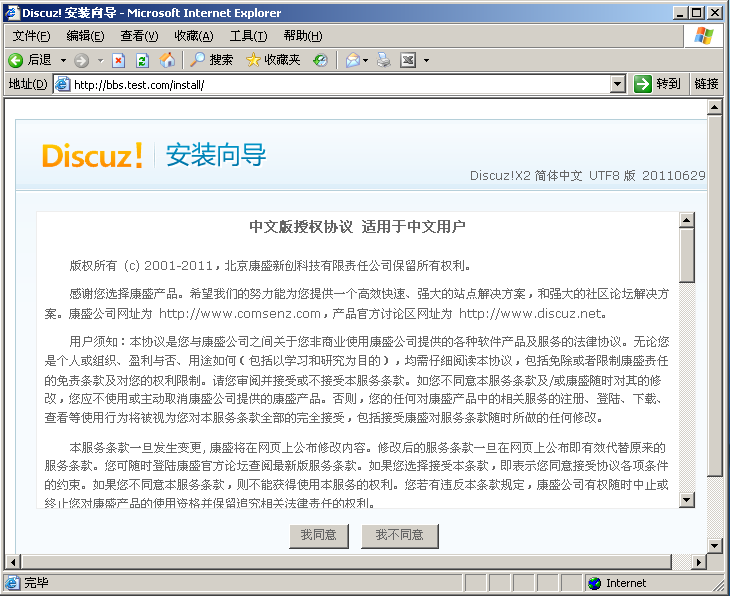Click the license agreement scrollbar thumb
The width and height of the screenshot is (730, 596).
click(687, 255)
